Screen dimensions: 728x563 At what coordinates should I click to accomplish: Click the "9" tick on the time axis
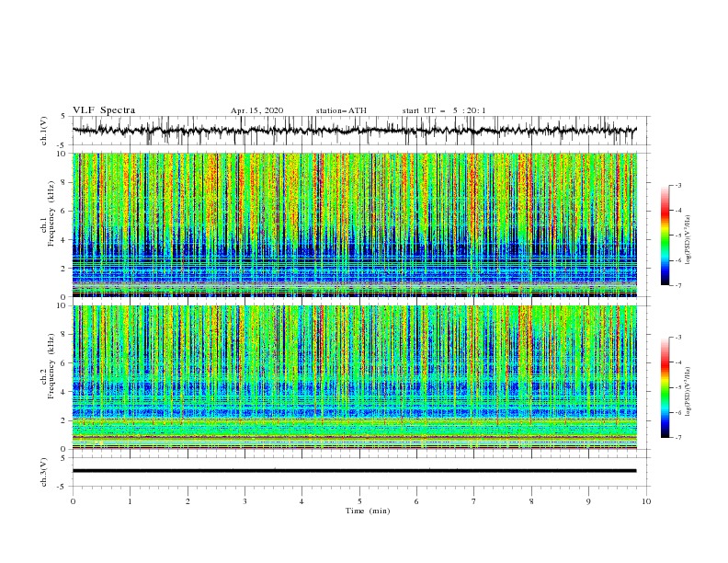(x=588, y=501)
